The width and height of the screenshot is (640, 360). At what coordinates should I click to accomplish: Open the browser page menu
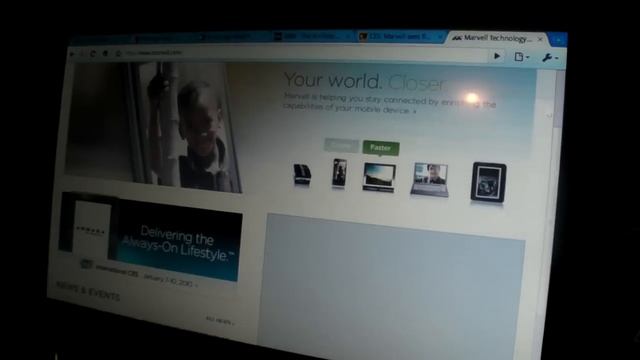(x=521, y=57)
